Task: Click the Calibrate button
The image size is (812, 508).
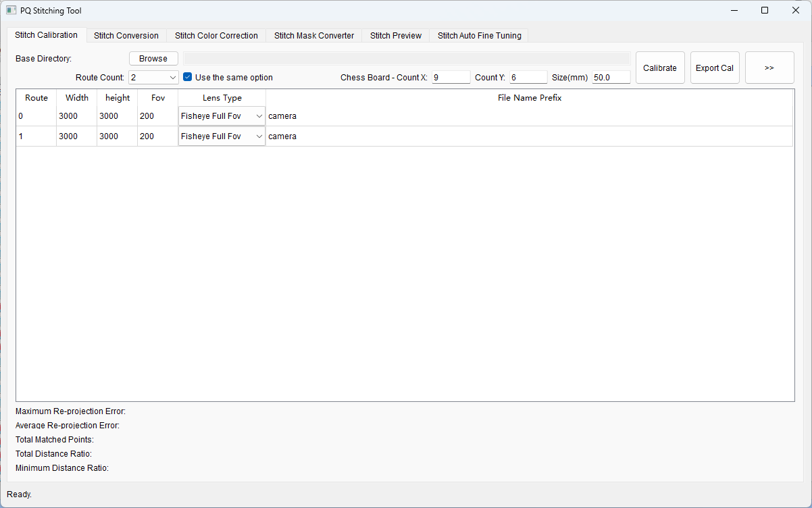Action: pyautogui.click(x=659, y=68)
